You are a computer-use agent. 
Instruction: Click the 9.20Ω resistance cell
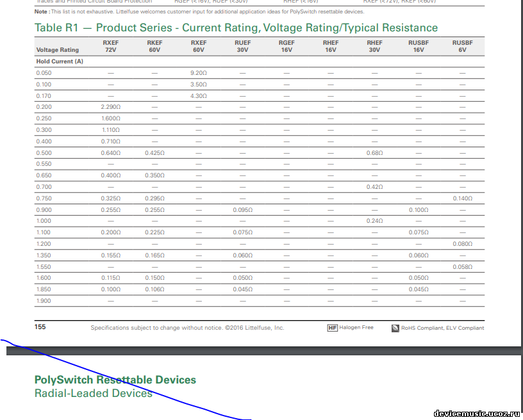point(198,73)
